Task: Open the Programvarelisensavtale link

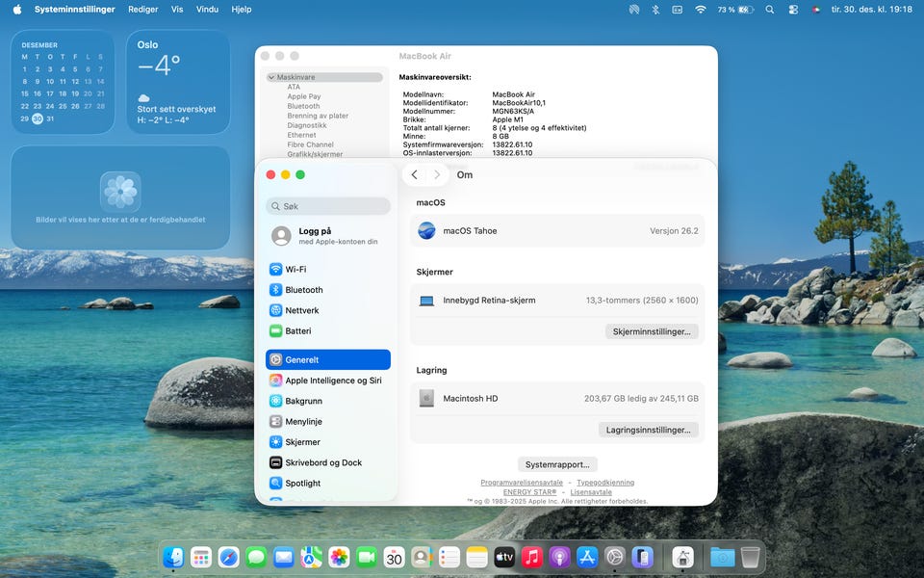Action: click(522, 483)
